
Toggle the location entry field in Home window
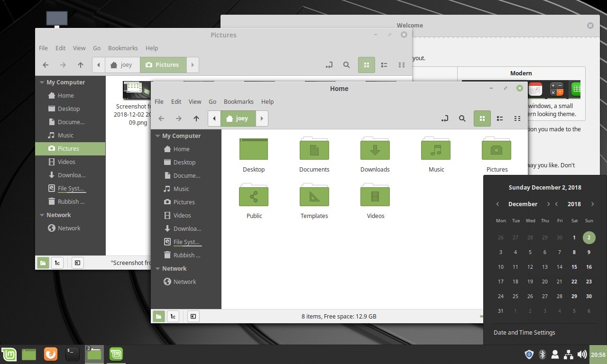pyautogui.click(x=445, y=118)
